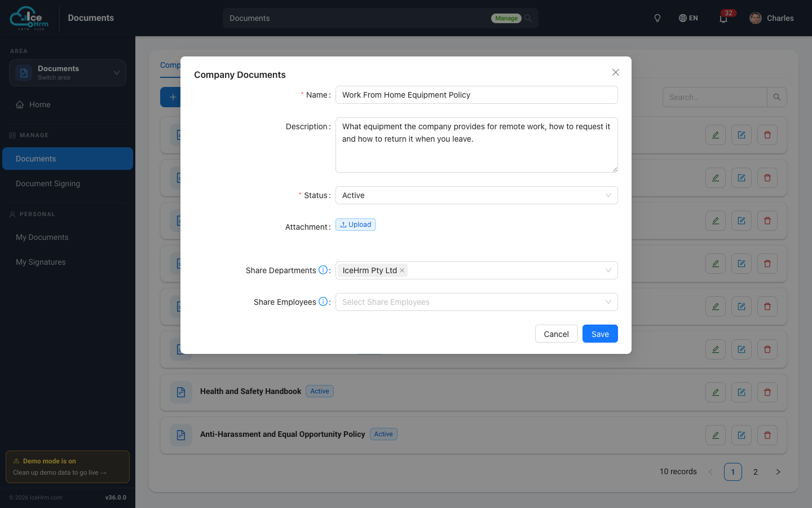Click the previous page arrow
Viewport: 812px width, 508px height.
(x=710, y=472)
